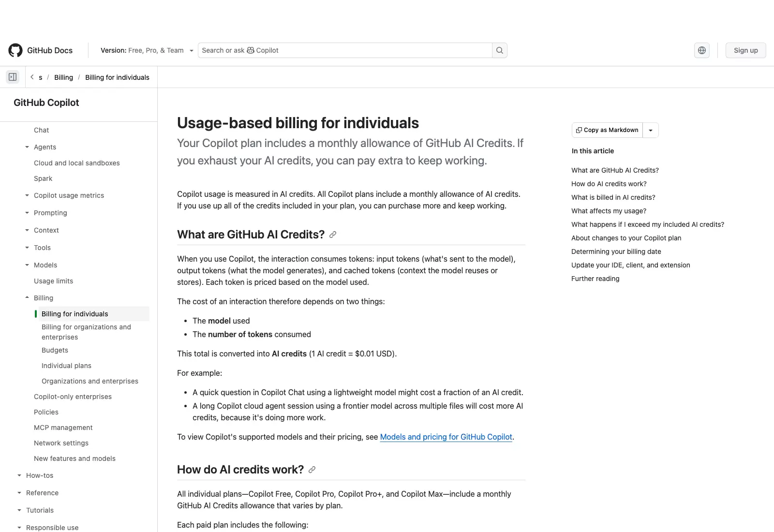Expand the Prompting sidebar section

click(27, 213)
